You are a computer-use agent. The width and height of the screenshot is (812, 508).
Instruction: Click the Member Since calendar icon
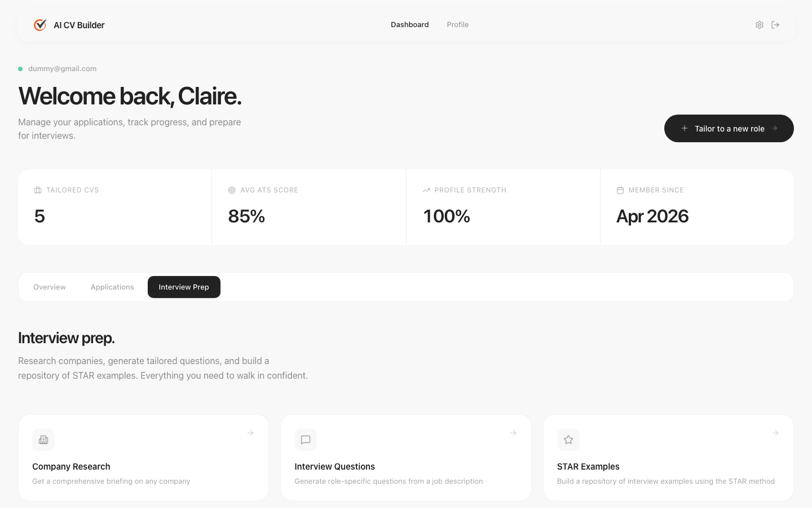(x=620, y=190)
